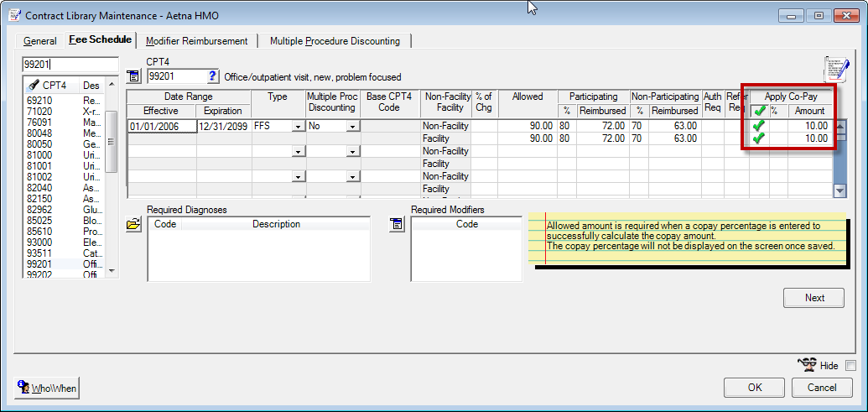The height and width of the screenshot is (412, 868).
Task: Switch to the General tab
Action: coord(40,41)
